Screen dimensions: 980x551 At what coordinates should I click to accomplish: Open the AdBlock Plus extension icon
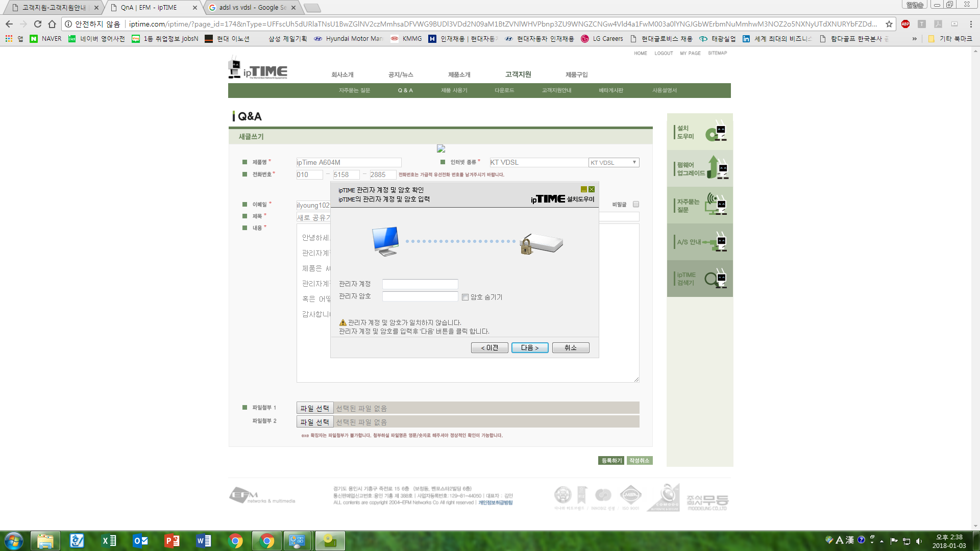coord(905,24)
